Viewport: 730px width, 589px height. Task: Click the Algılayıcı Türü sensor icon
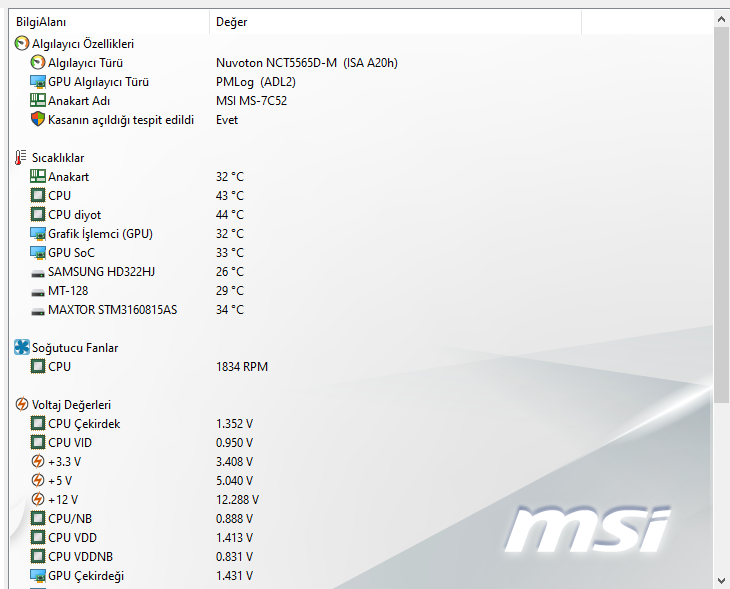pos(38,62)
